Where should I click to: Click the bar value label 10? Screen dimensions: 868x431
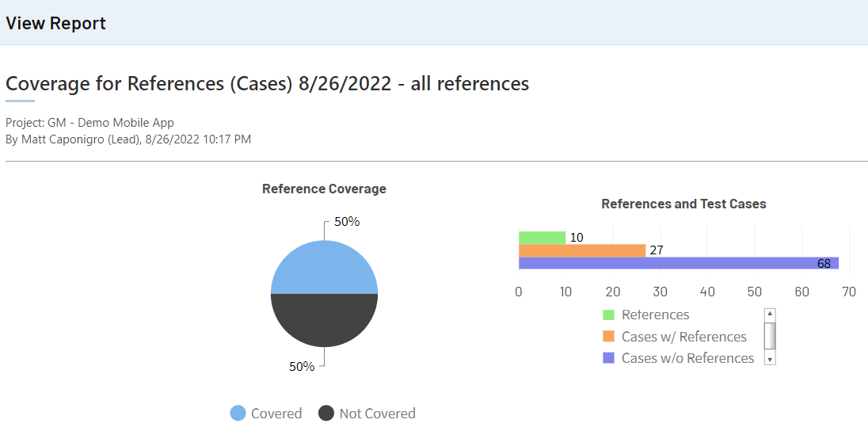coord(577,238)
